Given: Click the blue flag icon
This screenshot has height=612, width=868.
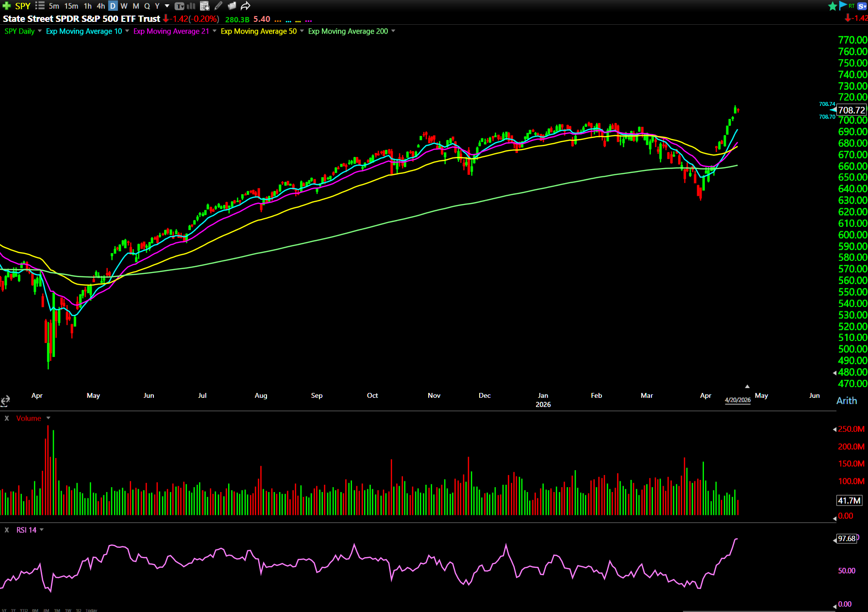Looking at the screenshot, I should [x=843, y=6].
